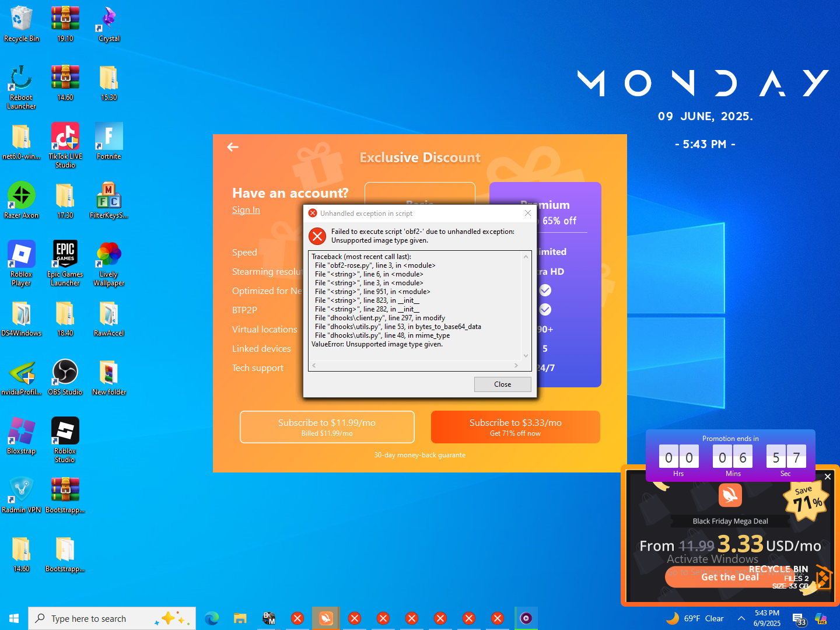
Task: Launch the Bloxstrap shortcut
Action: (x=22, y=436)
